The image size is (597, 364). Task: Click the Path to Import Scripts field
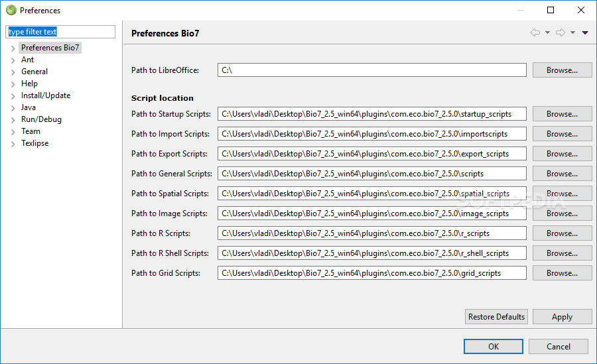372,134
